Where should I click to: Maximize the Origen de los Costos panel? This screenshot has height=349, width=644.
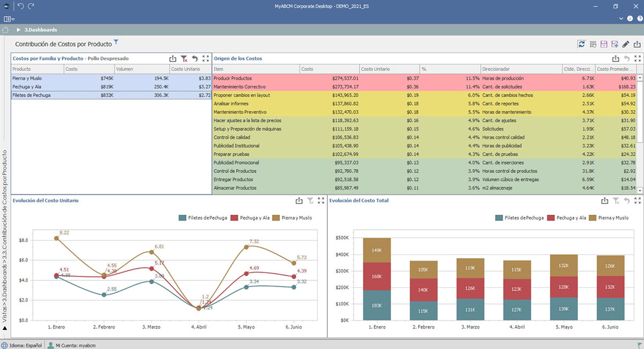pyautogui.click(x=638, y=59)
